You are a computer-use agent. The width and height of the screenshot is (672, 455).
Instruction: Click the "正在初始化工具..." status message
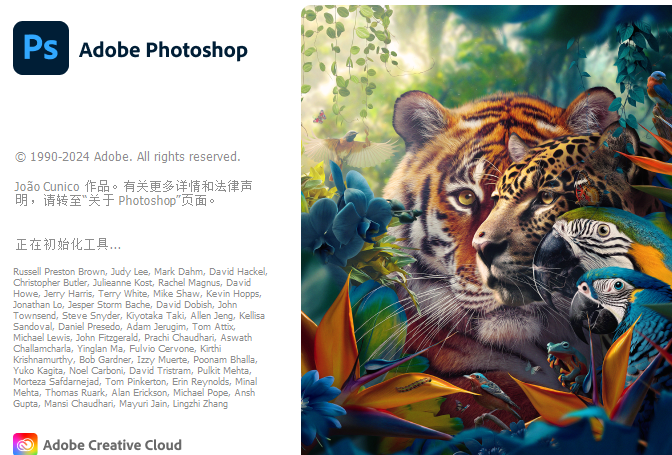tap(68, 244)
